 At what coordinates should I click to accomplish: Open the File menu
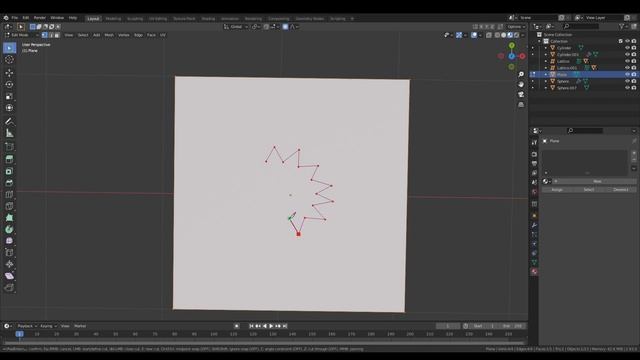coord(15,18)
